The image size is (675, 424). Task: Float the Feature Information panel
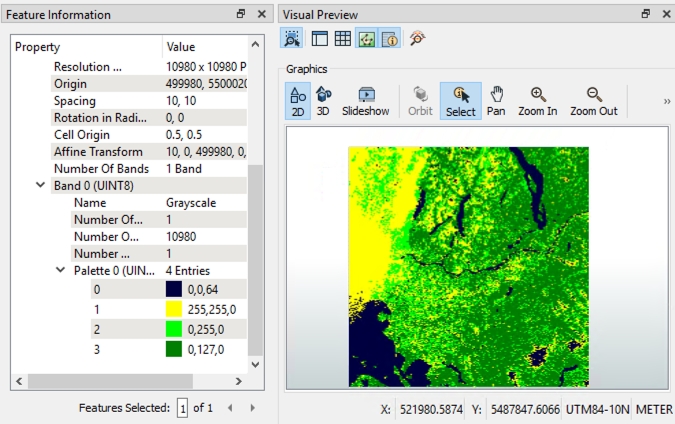click(x=241, y=14)
